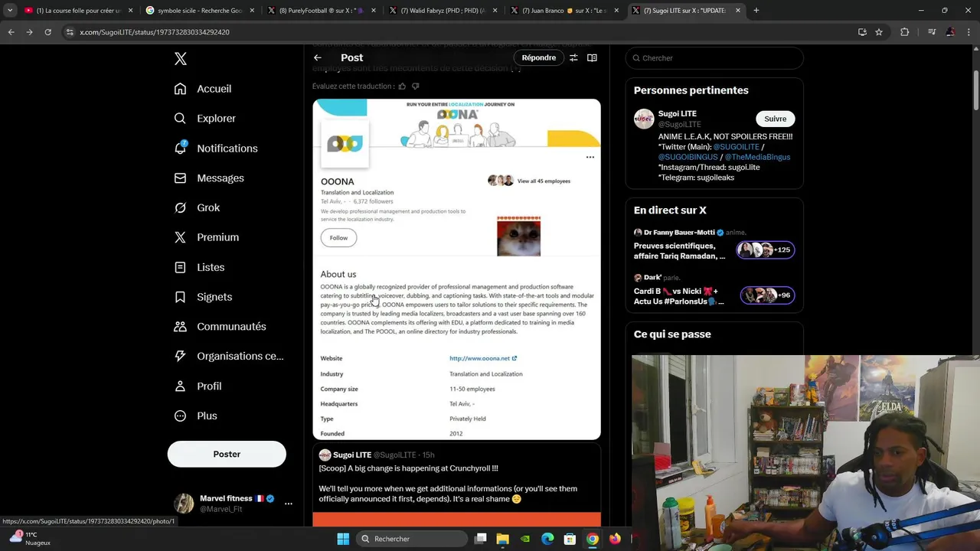
Task: Open Marvel fitness account avatar
Action: (184, 503)
